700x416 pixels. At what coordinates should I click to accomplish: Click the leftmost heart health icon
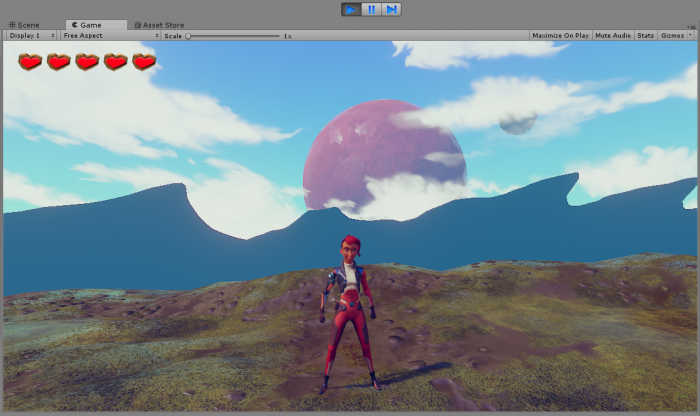31,62
